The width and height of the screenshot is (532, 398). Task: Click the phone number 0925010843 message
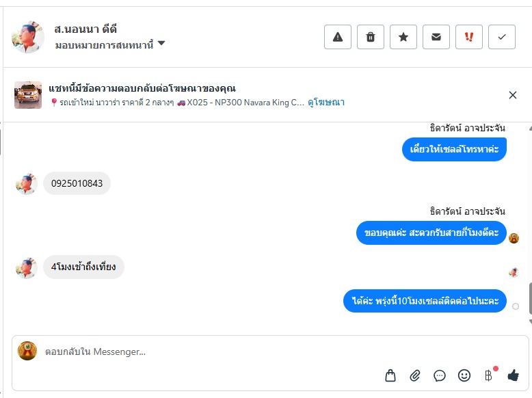coord(77,183)
